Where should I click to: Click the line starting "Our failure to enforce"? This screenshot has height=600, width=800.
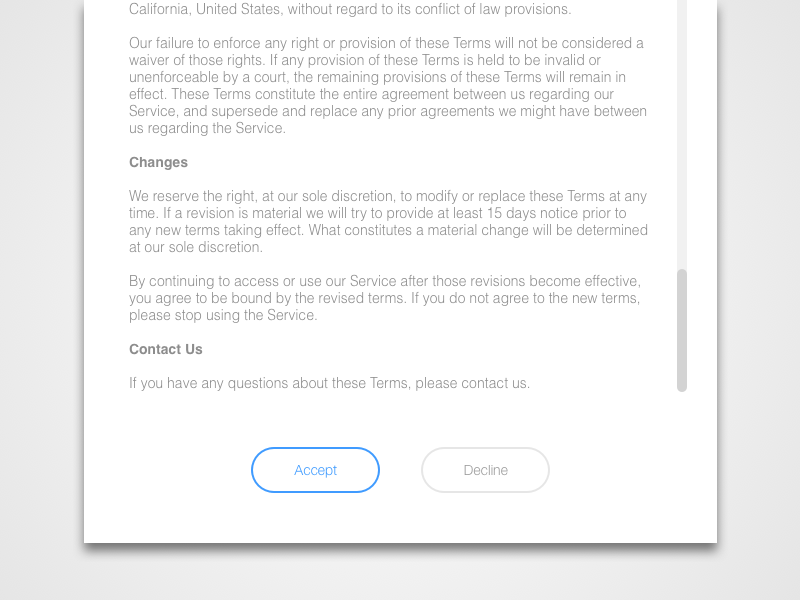click(386, 43)
